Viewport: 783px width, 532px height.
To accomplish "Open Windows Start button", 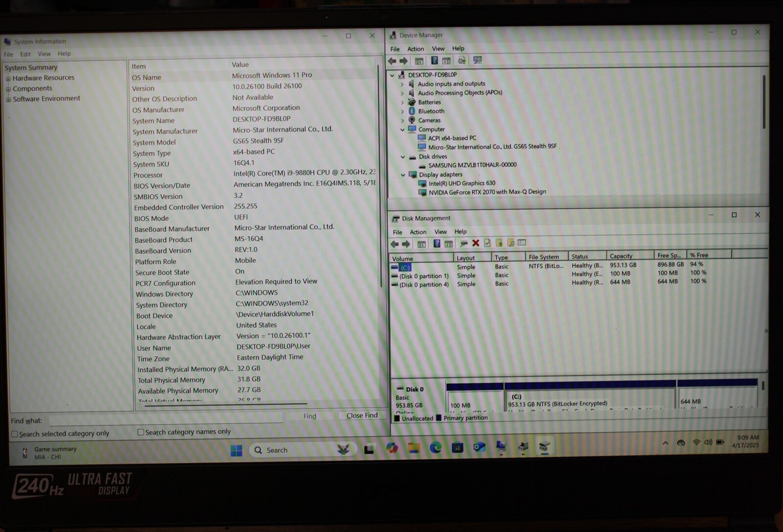I will pyautogui.click(x=236, y=450).
